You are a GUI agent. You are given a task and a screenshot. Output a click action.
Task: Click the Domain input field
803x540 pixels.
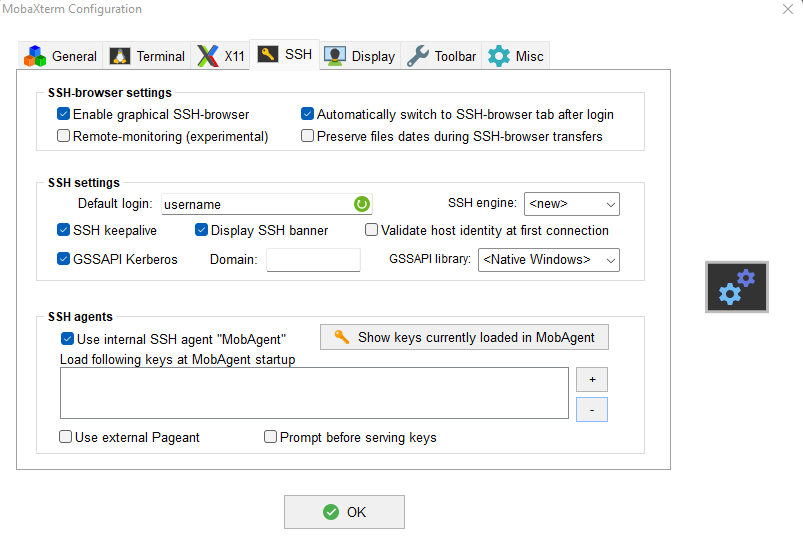313,260
